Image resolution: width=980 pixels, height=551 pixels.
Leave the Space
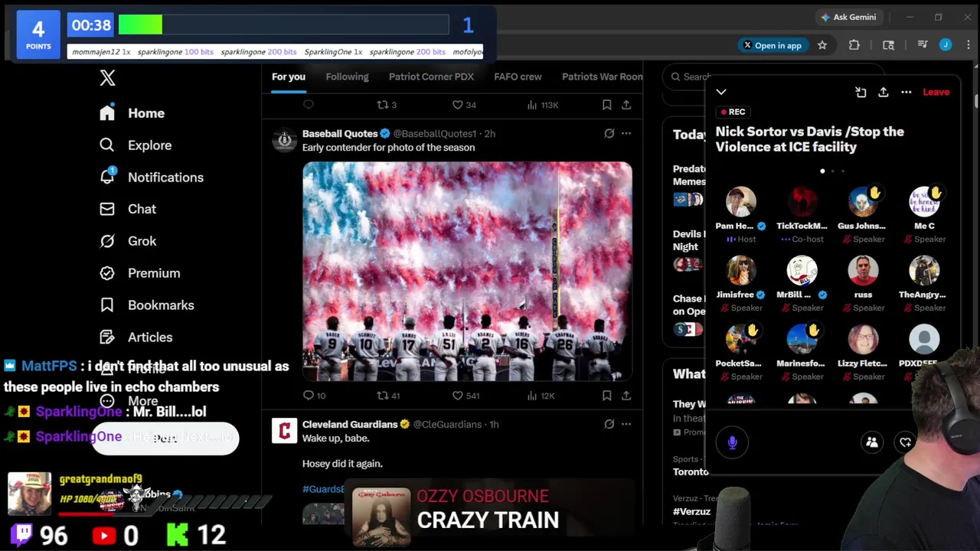coord(936,92)
